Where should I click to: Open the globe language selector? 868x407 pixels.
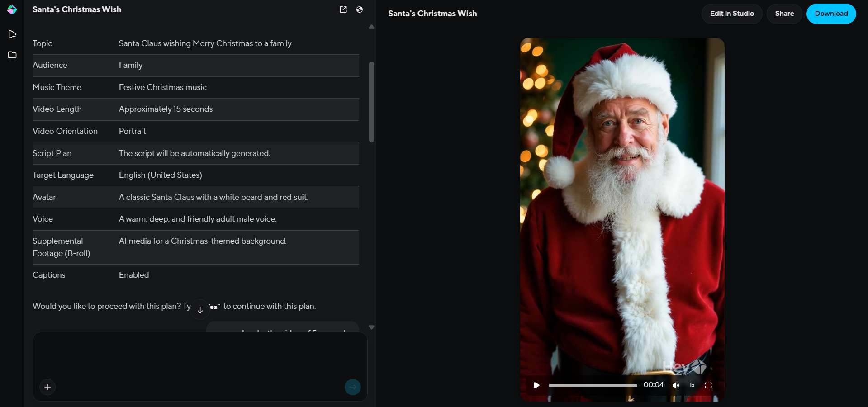(360, 9)
